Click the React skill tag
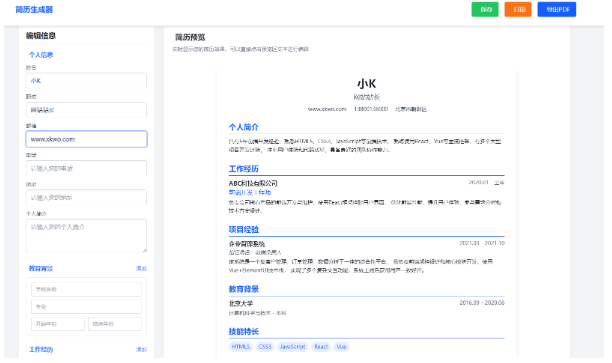612x363 pixels. point(321,347)
